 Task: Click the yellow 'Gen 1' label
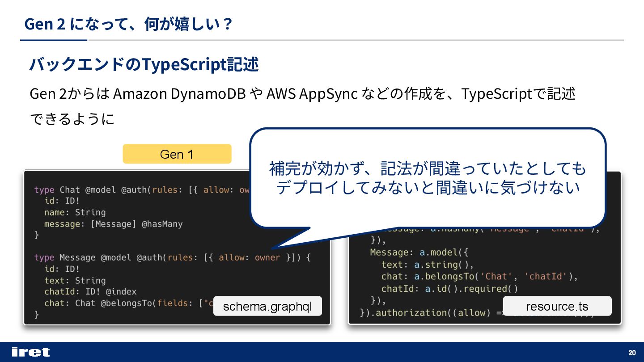[177, 154]
